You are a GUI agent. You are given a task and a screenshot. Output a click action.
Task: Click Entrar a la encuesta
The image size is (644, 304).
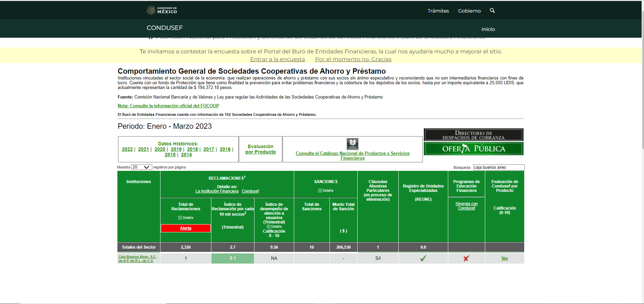pyautogui.click(x=278, y=59)
